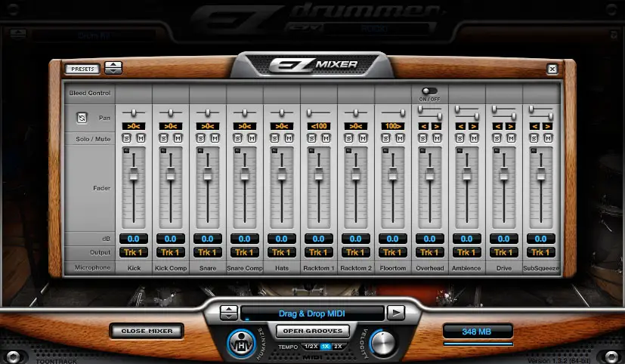Mute the Kick channel
Viewport: 625px width, 364px height.
(x=141, y=138)
